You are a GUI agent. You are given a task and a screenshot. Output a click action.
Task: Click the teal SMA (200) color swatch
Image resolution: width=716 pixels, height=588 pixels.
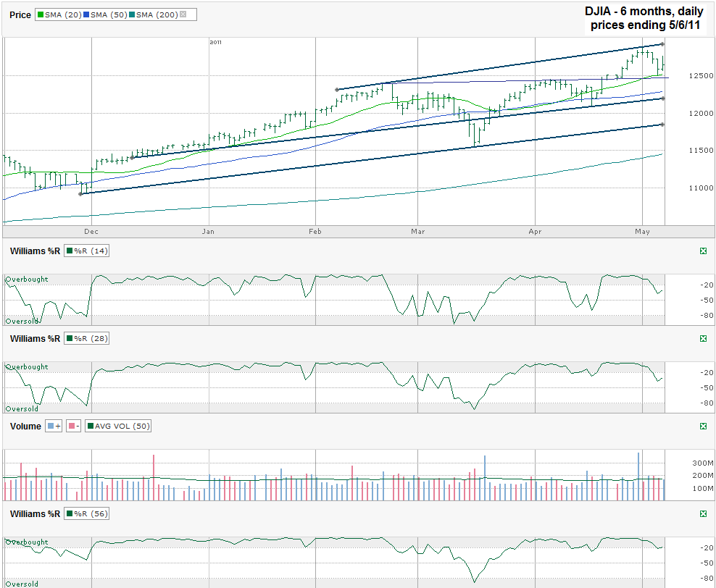click(132, 14)
